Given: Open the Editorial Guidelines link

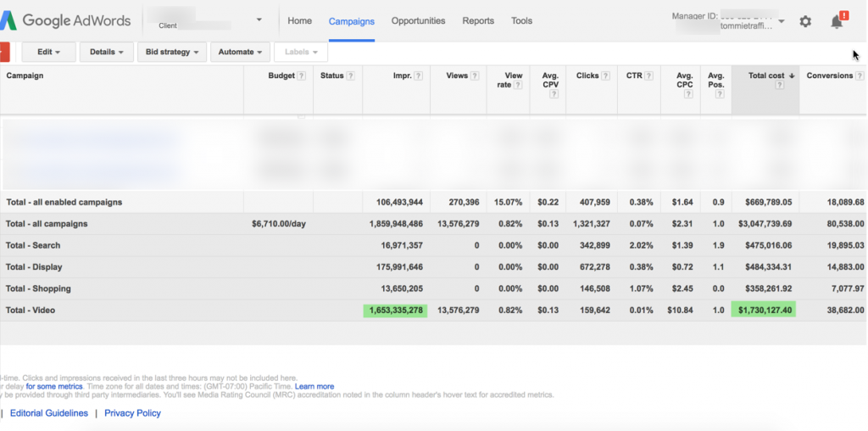Looking at the screenshot, I should [x=48, y=412].
